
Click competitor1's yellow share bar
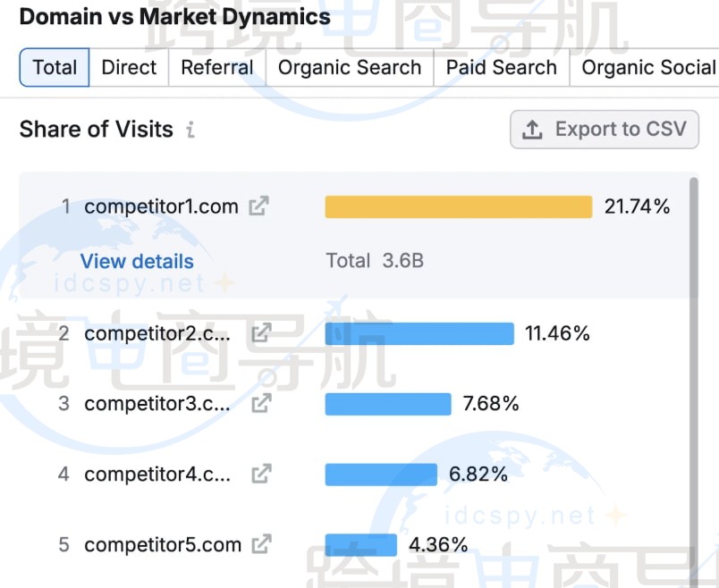tap(458, 206)
